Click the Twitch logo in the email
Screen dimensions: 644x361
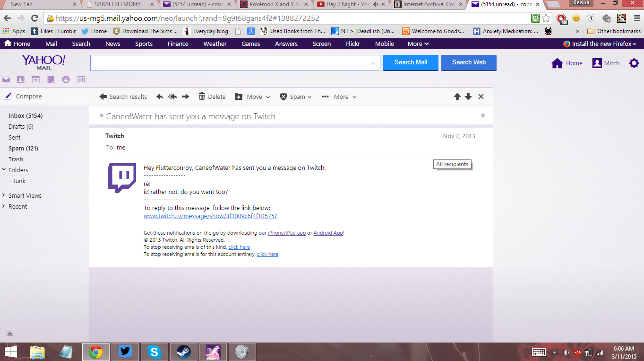tap(122, 178)
